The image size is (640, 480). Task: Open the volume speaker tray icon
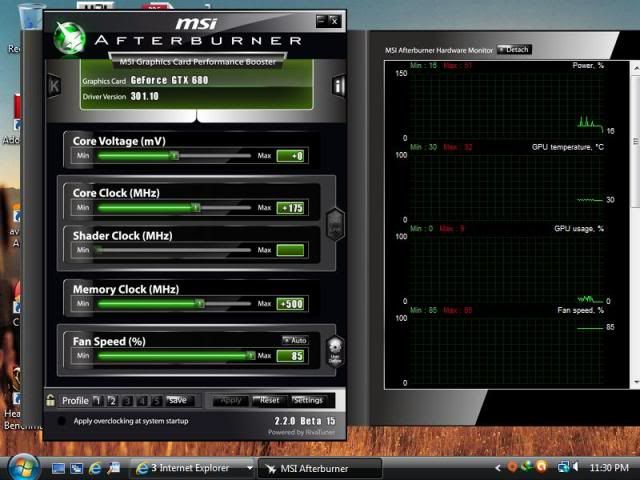[576, 467]
